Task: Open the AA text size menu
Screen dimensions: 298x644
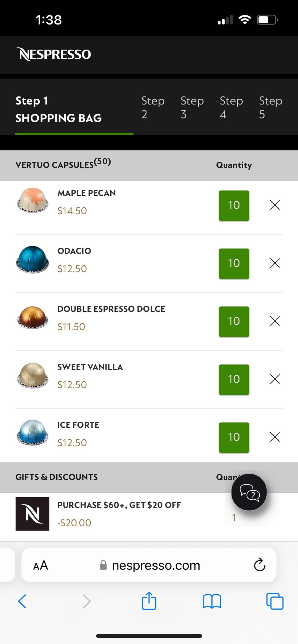Action: pyautogui.click(x=41, y=565)
